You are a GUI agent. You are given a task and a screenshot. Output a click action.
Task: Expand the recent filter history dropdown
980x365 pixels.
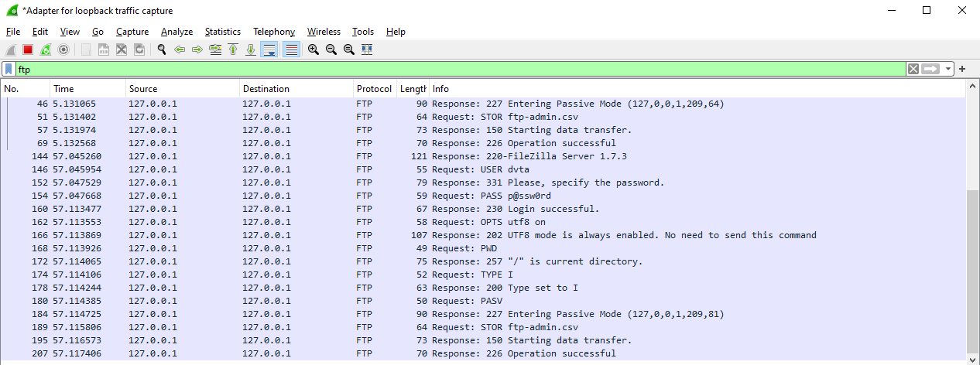[x=948, y=69]
